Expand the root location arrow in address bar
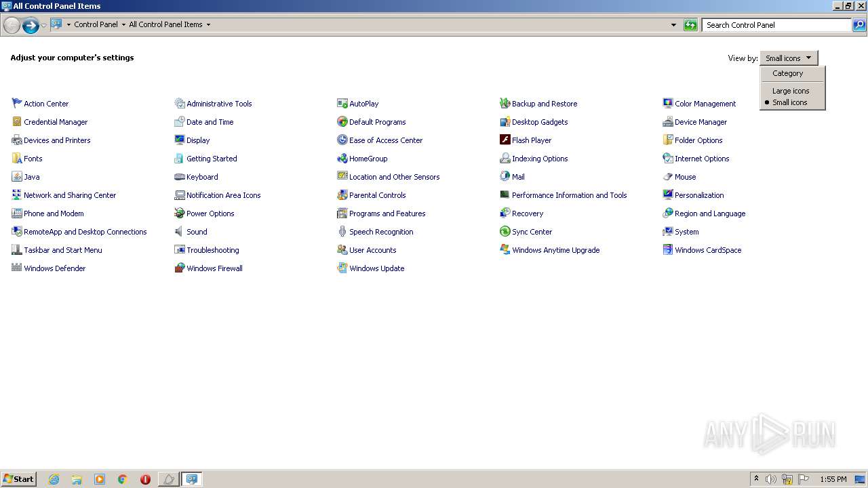Viewport: 868px width, 488px height. pyautogui.click(x=68, y=24)
